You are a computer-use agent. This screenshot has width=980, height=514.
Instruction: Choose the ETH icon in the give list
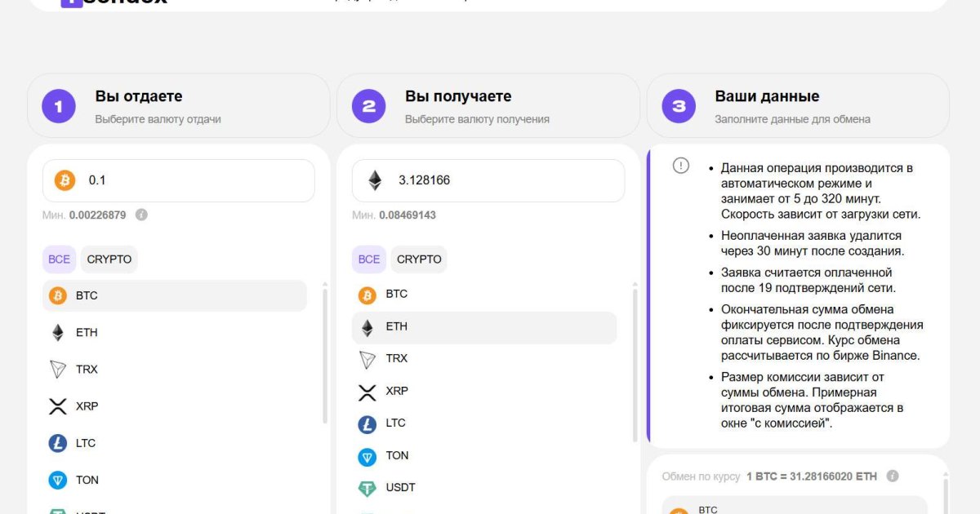[x=57, y=333]
